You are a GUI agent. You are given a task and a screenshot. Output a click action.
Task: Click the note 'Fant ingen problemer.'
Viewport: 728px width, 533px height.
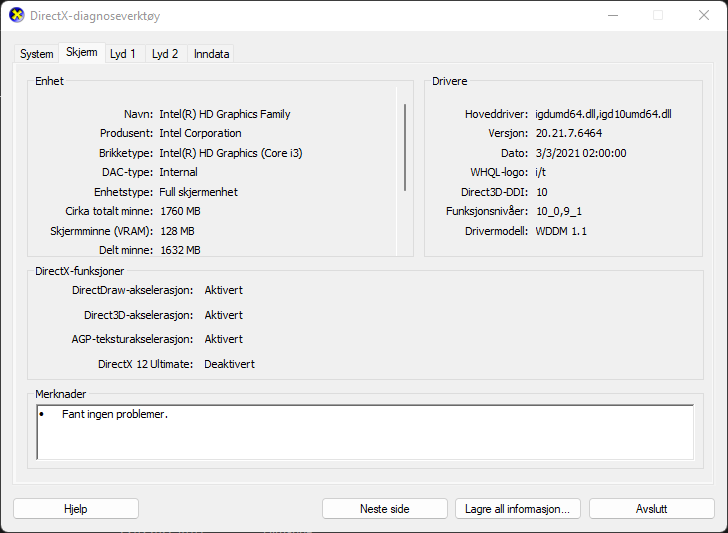[115, 414]
